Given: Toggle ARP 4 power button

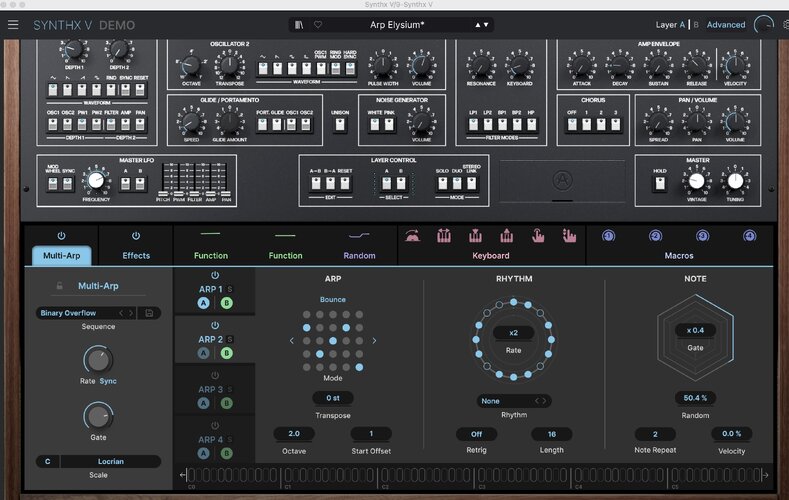Looking at the screenshot, I should coord(215,426).
